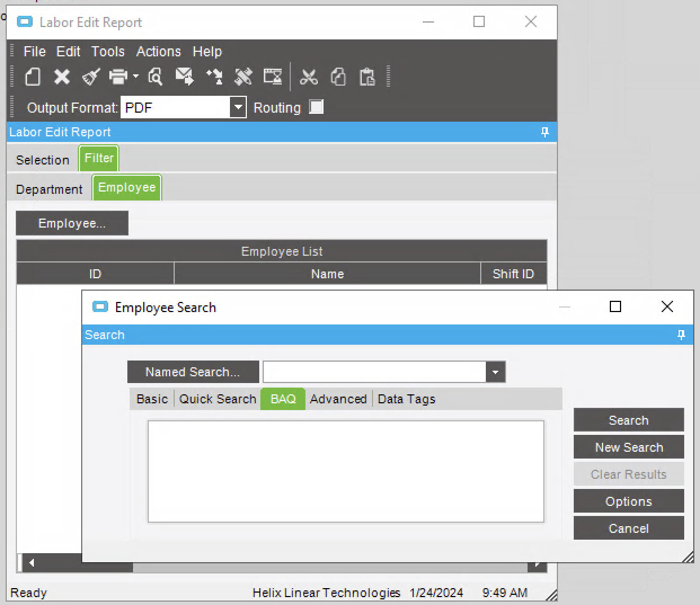Click the Helix Linear Technologies status text
The width and height of the screenshot is (700, 605).
tap(326, 593)
